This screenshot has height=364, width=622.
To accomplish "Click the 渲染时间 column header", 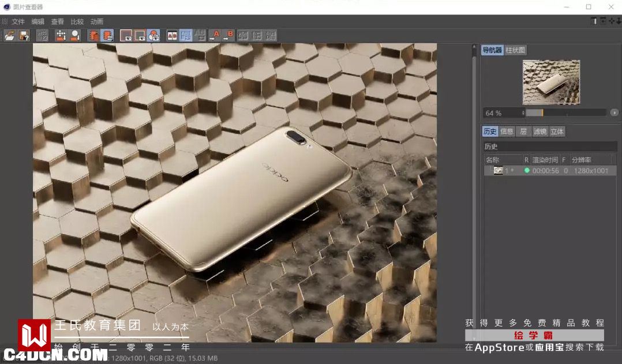I will pos(545,160).
